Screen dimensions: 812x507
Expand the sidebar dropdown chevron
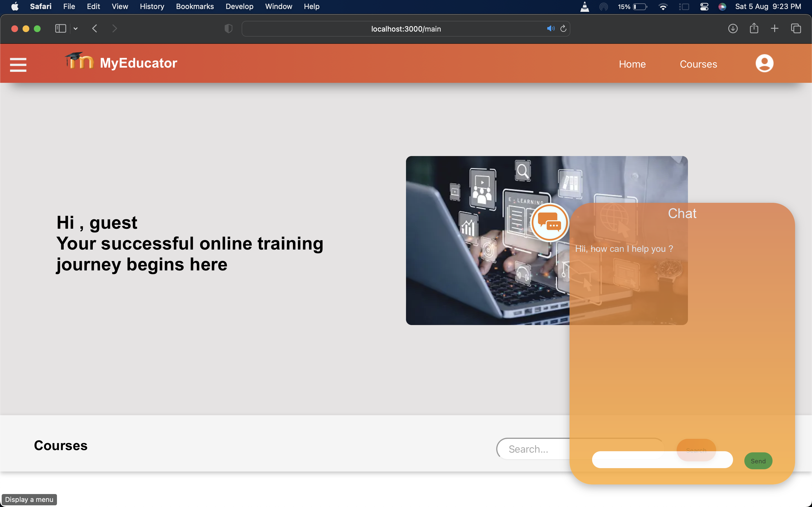(76, 29)
